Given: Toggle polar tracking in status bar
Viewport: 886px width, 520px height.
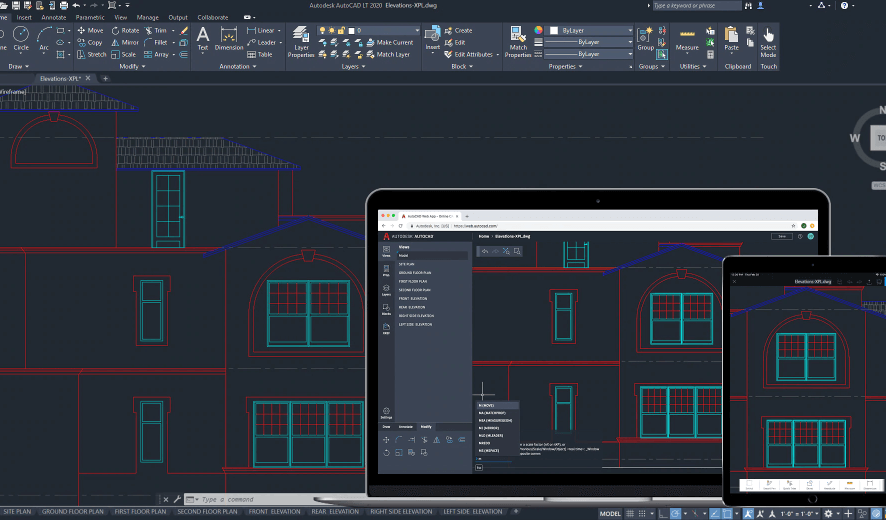Looking at the screenshot, I should click(675, 514).
